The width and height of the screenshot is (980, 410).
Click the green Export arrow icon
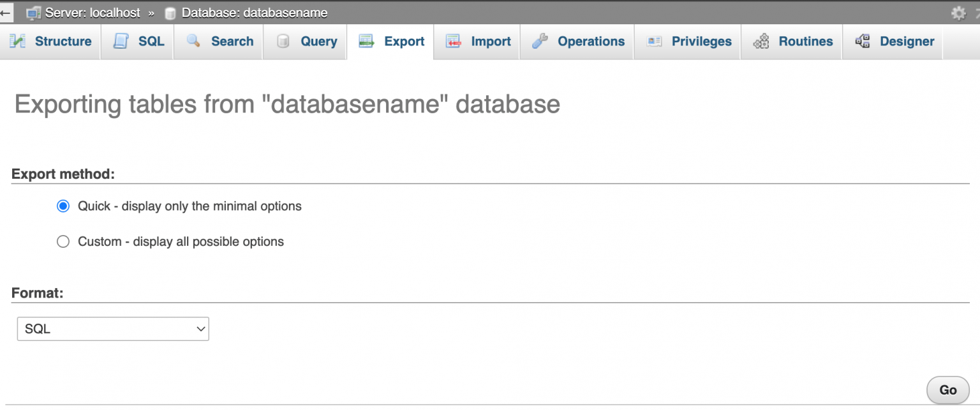pos(366,41)
